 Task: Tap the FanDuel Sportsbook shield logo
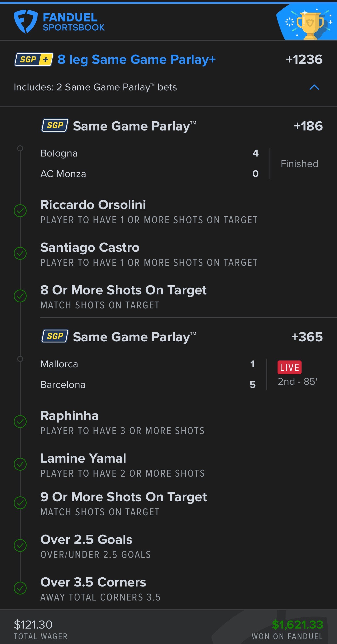tap(26, 22)
